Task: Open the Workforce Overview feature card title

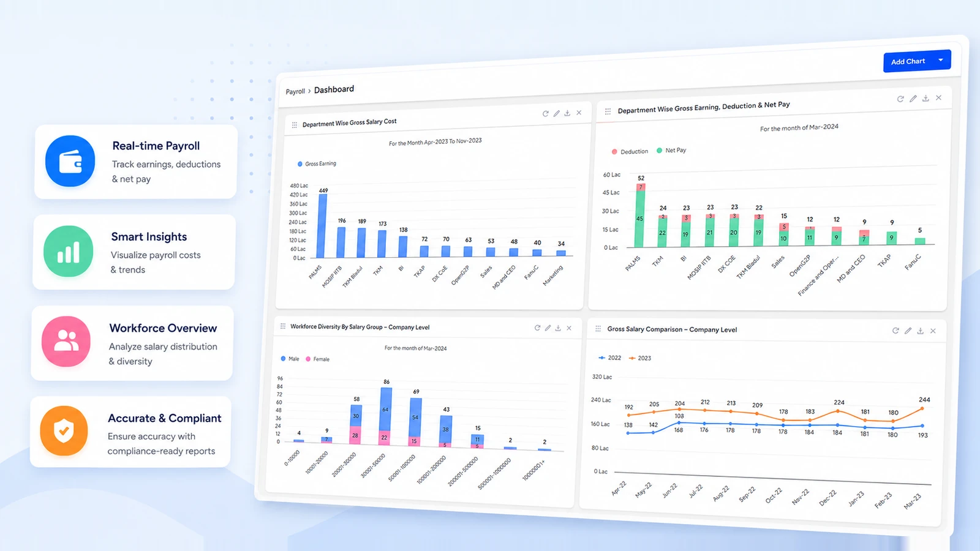Action: click(x=163, y=328)
